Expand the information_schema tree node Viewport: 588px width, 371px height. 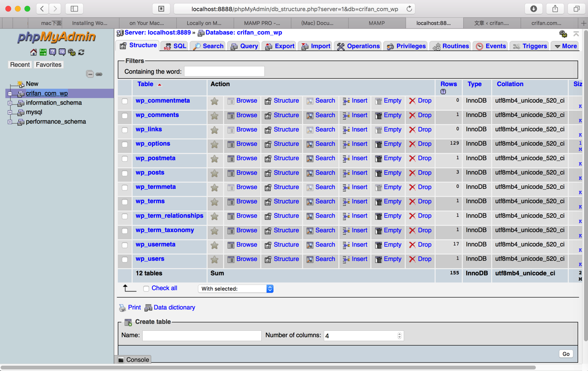[10, 103]
